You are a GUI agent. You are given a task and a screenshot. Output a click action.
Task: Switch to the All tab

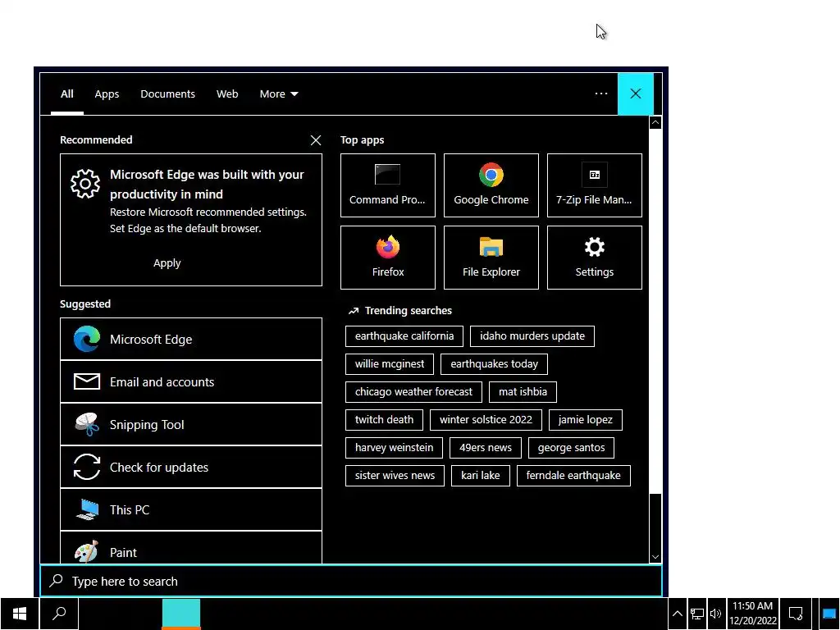(x=67, y=94)
